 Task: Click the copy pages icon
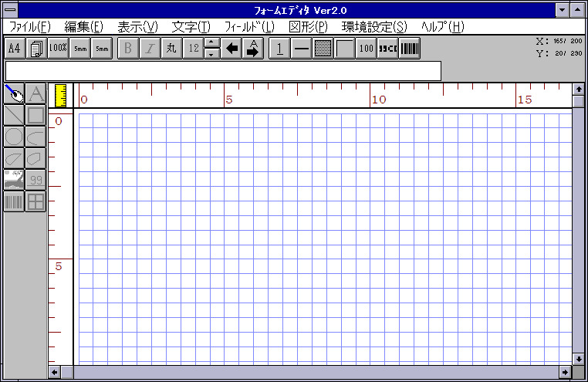[x=36, y=48]
